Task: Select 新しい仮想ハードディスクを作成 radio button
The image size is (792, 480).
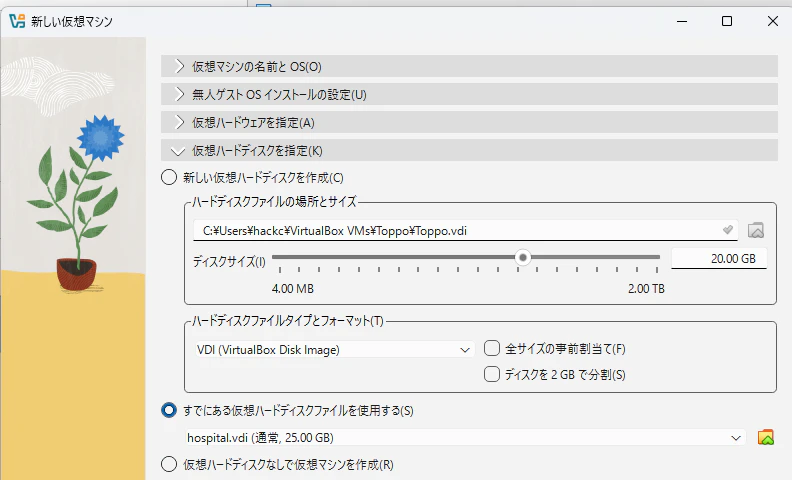Action: pos(169,177)
